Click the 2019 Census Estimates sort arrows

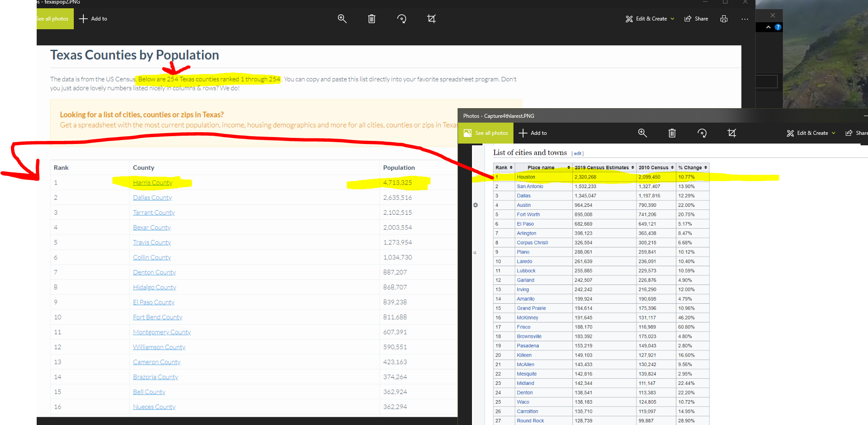pos(632,168)
